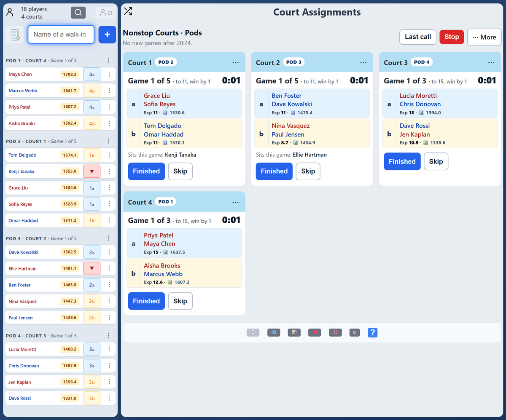Click the red Stop button
This screenshot has width=506, height=420.
[x=452, y=37]
